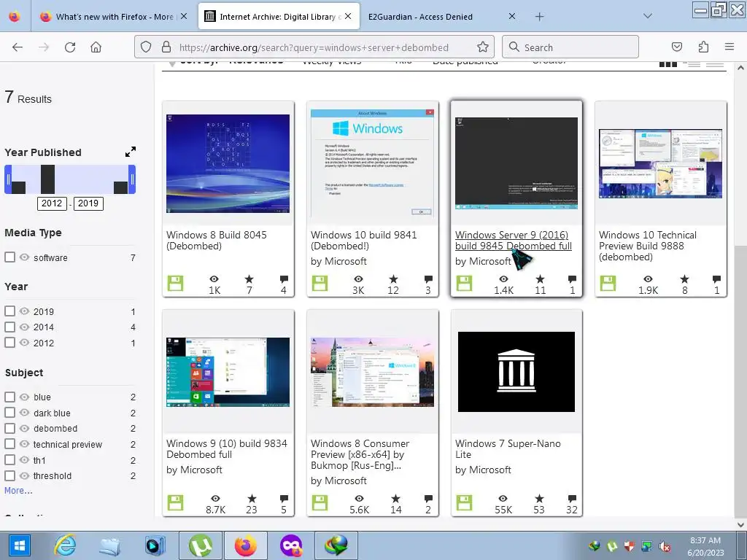This screenshot has width=747, height=560.
Task: Open Windows 9 (10) build 9834 Debombed title
Action: pyautogui.click(x=227, y=448)
